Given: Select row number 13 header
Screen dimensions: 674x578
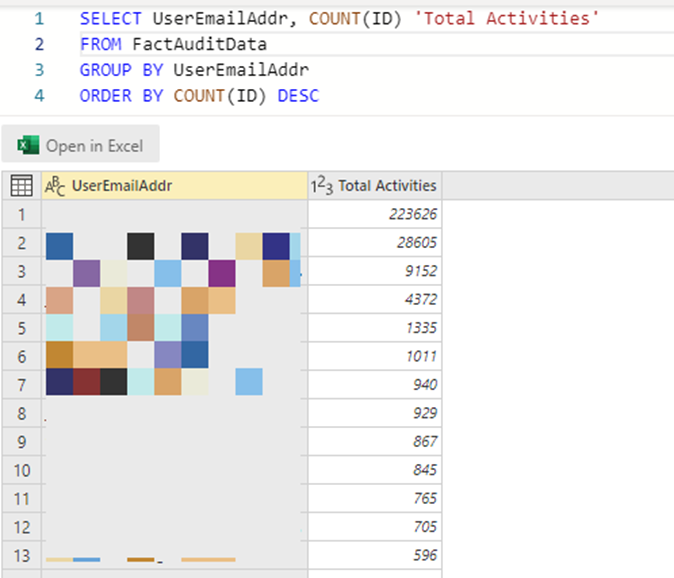Looking at the screenshot, I should (21, 555).
